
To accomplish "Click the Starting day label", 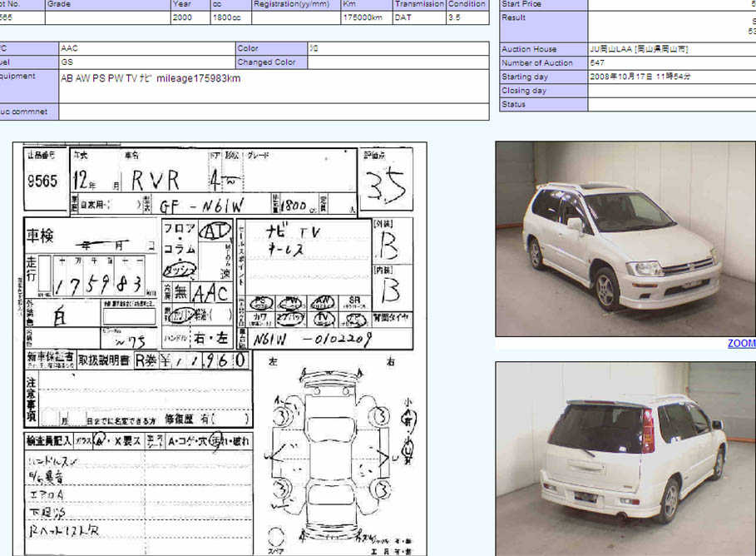I will [x=543, y=77].
